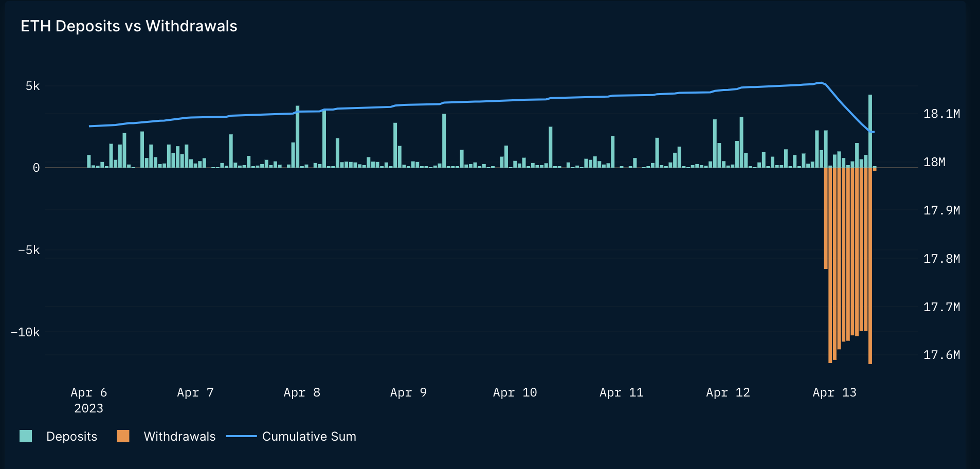Select the Apr 13 axis label
Screen dimensions: 980x469
[834, 392]
